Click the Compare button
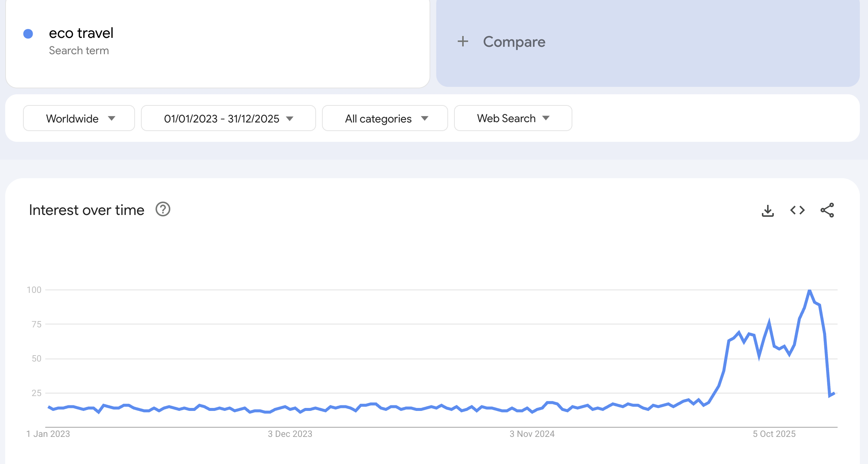This screenshot has width=868, height=464. 514,42
